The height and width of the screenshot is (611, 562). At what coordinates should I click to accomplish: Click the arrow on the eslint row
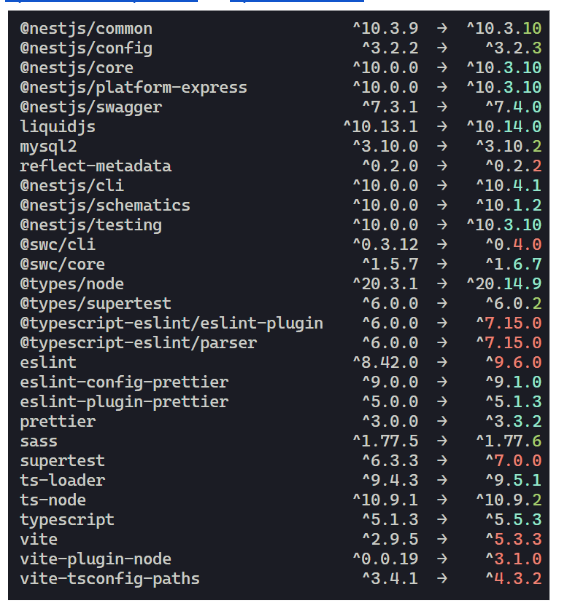pos(442,362)
